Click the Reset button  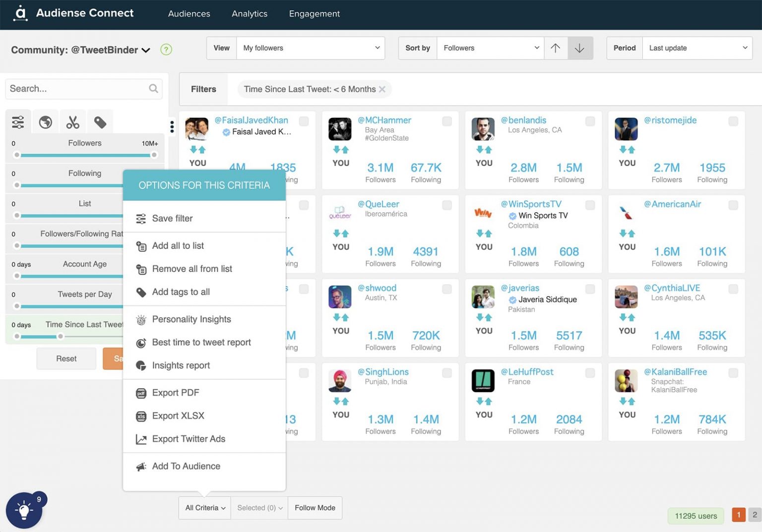coord(66,358)
